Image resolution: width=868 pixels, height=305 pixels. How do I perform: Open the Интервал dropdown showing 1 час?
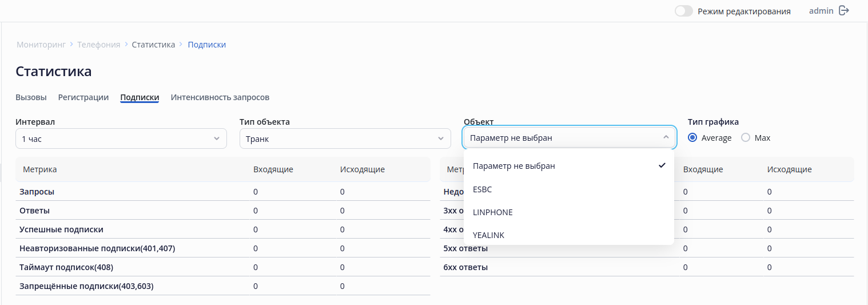point(121,138)
